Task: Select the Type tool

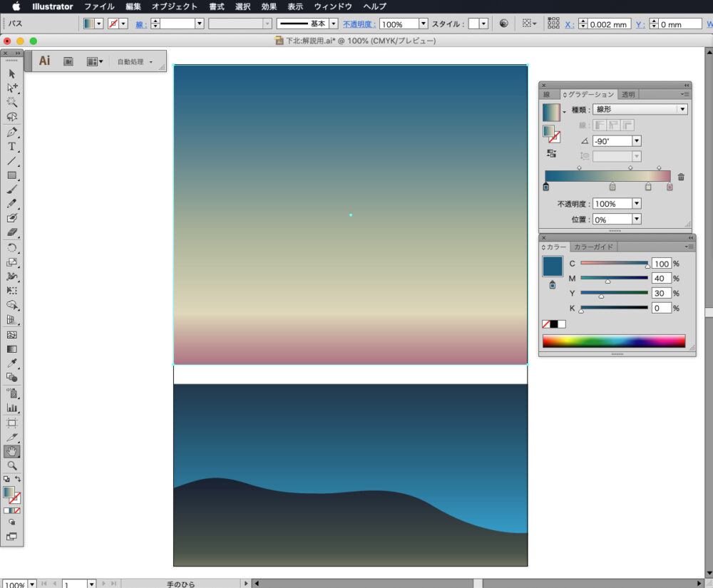Action: coord(12,146)
